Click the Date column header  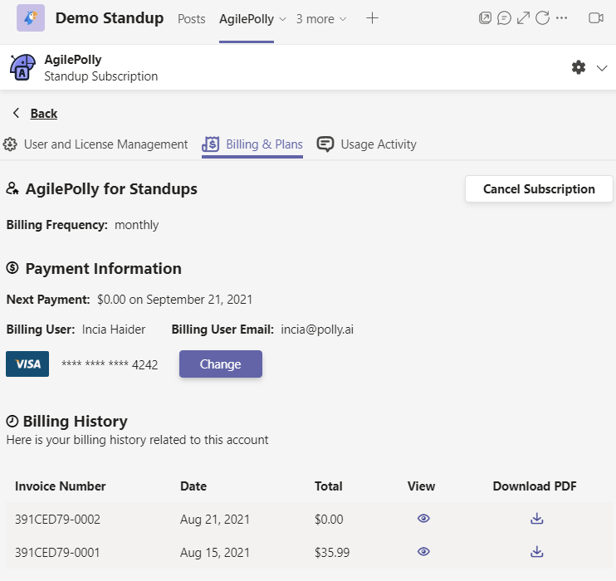click(193, 486)
